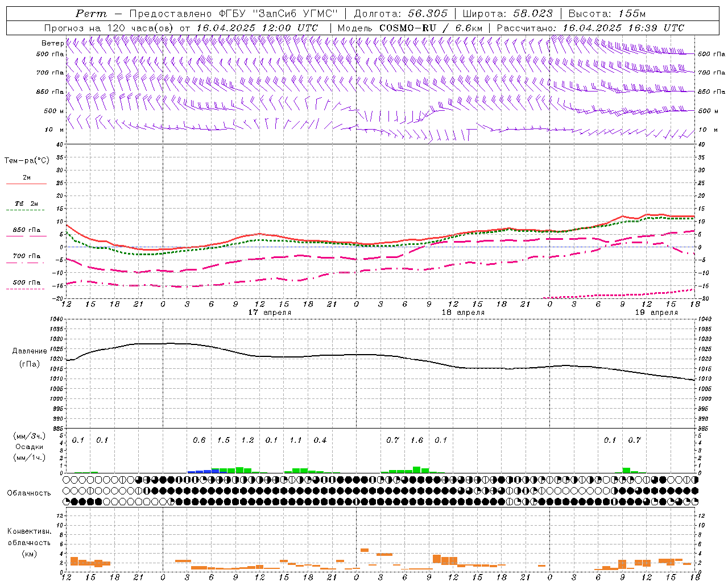The image size is (728, 582).
Task: Click the "Давление" pressure panel label
Action: click(x=30, y=351)
